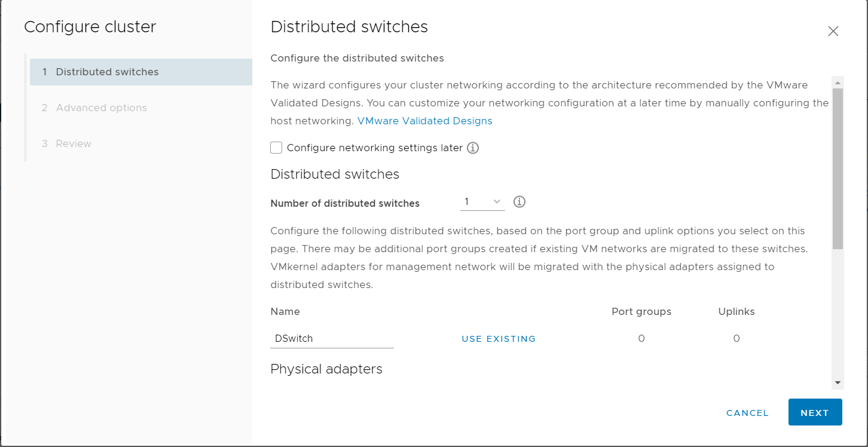Viewport: 868px width, 447px height.
Task: Open the VMware Validated Designs link
Action: (x=424, y=121)
